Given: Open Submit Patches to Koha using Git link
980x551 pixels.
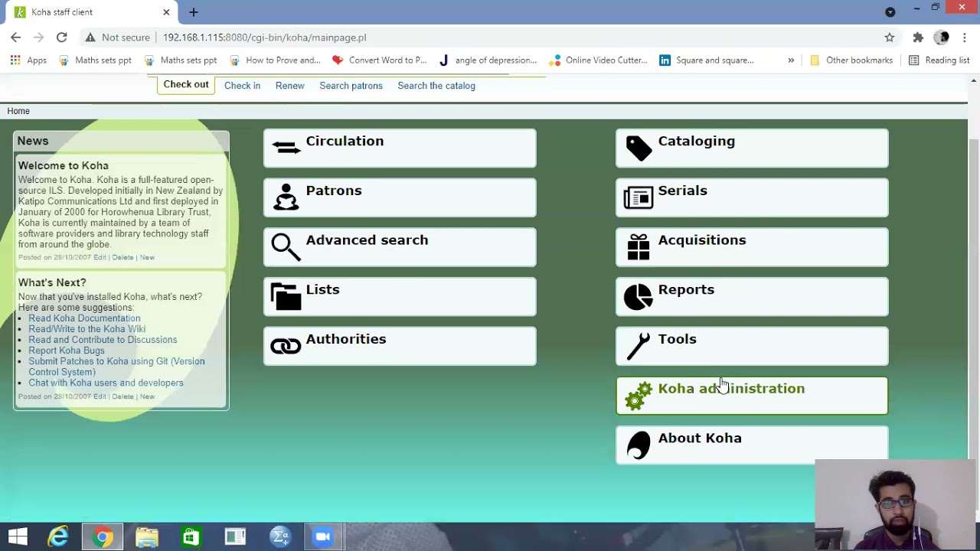Looking at the screenshot, I should [116, 367].
